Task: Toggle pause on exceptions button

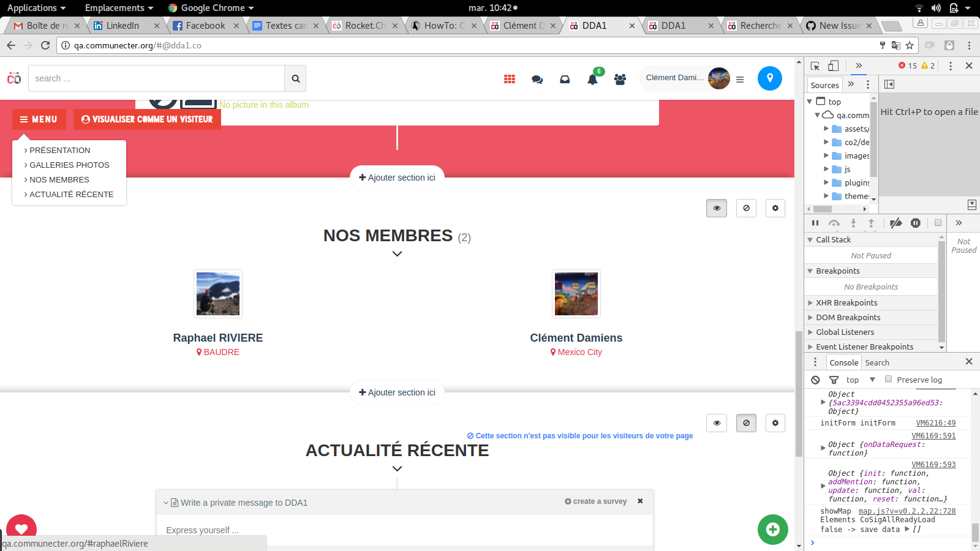Action: tap(915, 223)
